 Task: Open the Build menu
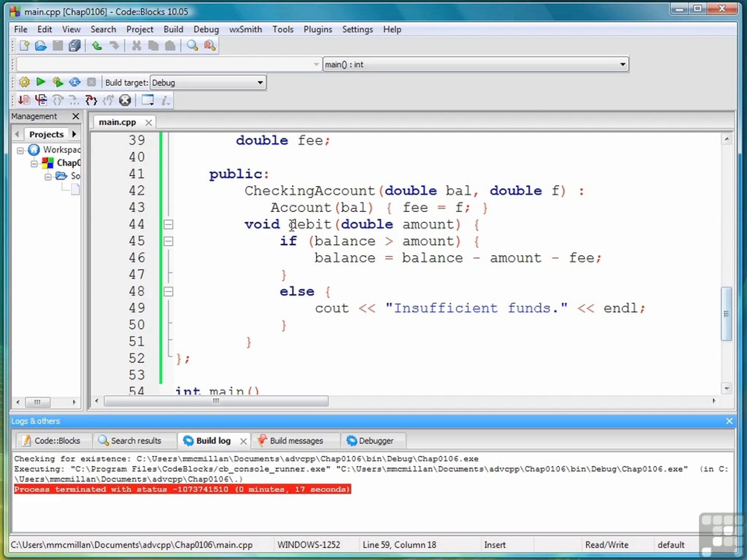tap(173, 30)
